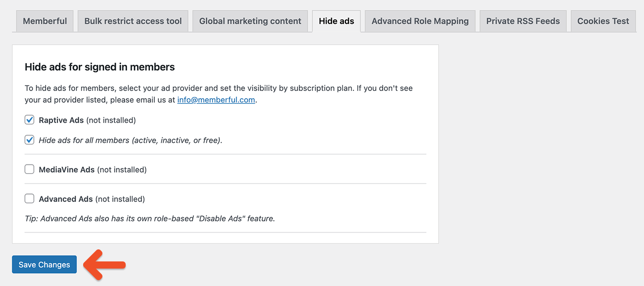The height and width of the screenshot is (286, 644).
Task: Select the Global marketing content tab
Action: pos(250,21)
